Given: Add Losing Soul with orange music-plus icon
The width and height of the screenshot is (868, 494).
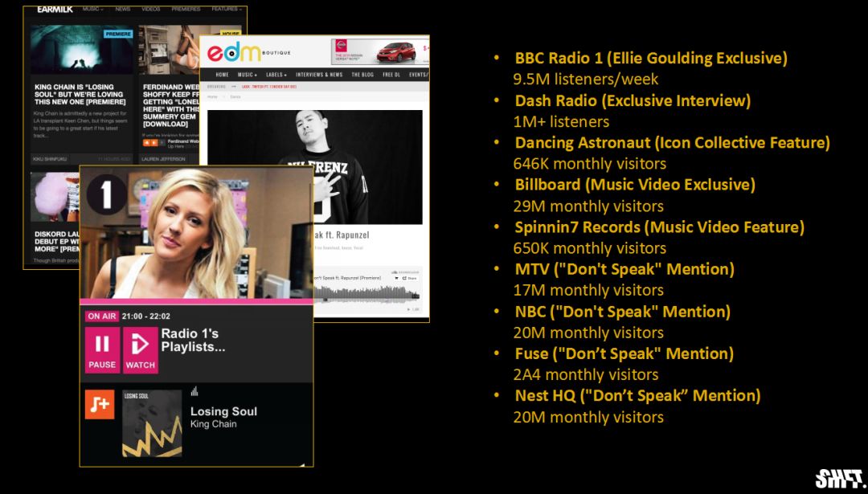Looking at the screenshot, I should point(100,404).
